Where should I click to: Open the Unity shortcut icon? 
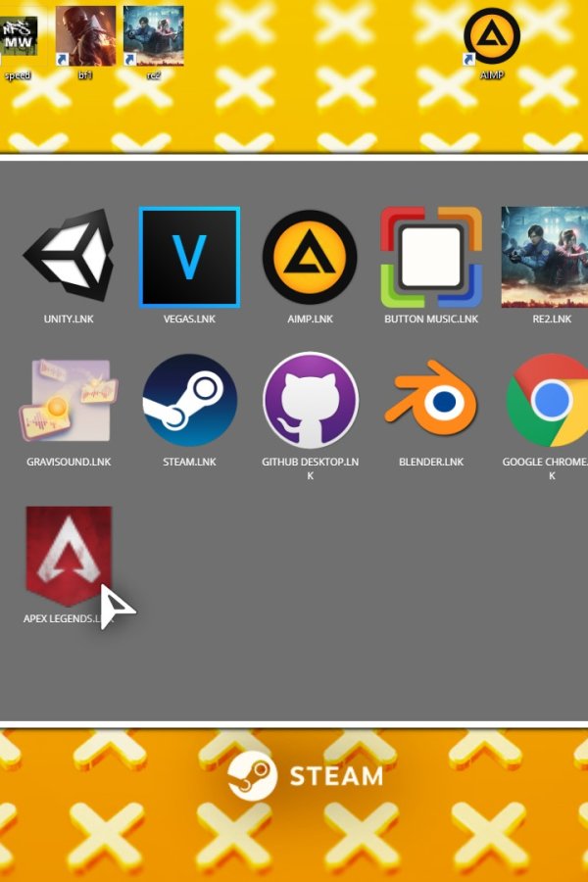pos(69,256)
